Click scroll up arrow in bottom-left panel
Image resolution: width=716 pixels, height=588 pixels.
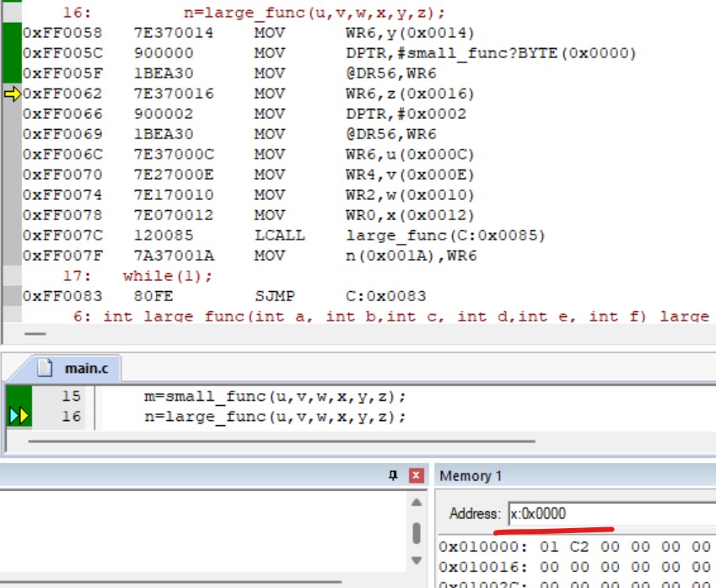coord(416,503)
